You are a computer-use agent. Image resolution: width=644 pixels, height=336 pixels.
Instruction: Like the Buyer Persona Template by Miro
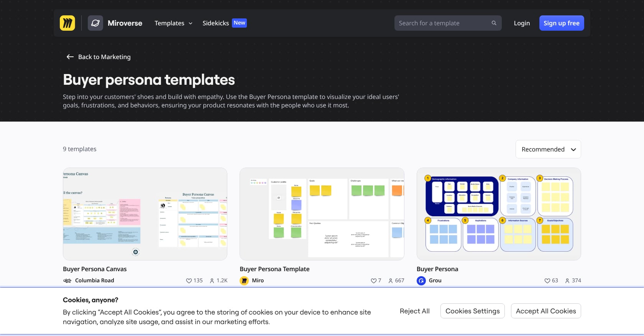click(x=373, y=281)
